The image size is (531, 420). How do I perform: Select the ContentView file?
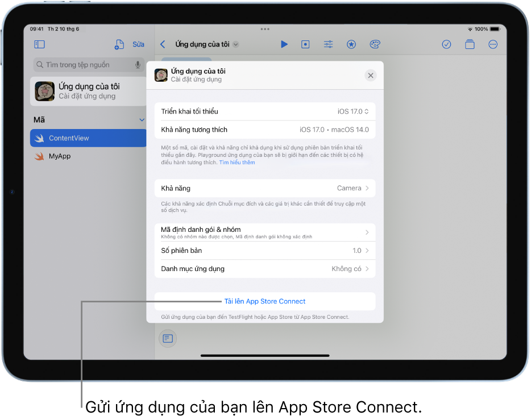88,138
